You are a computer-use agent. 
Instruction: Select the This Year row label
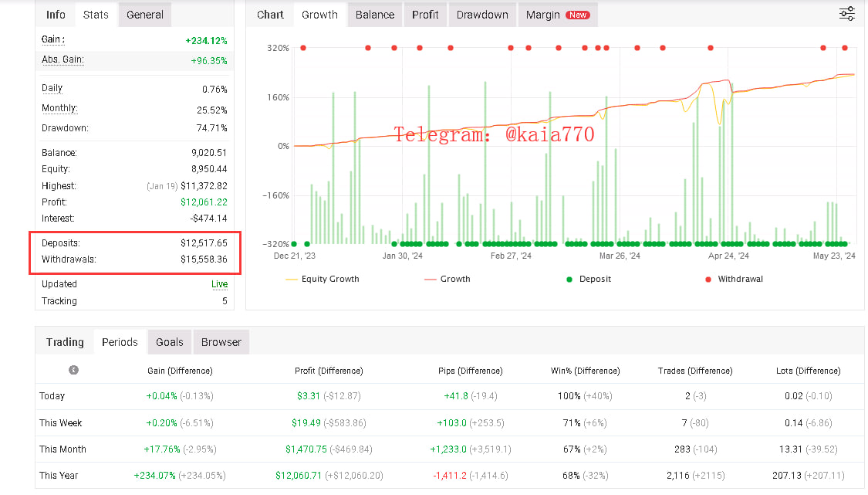[59, 476]
